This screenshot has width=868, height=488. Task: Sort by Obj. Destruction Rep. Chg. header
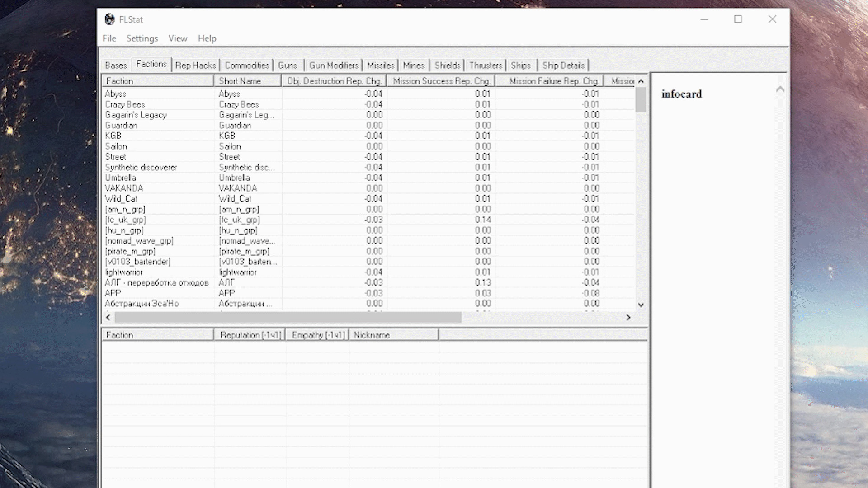point(334,81)
